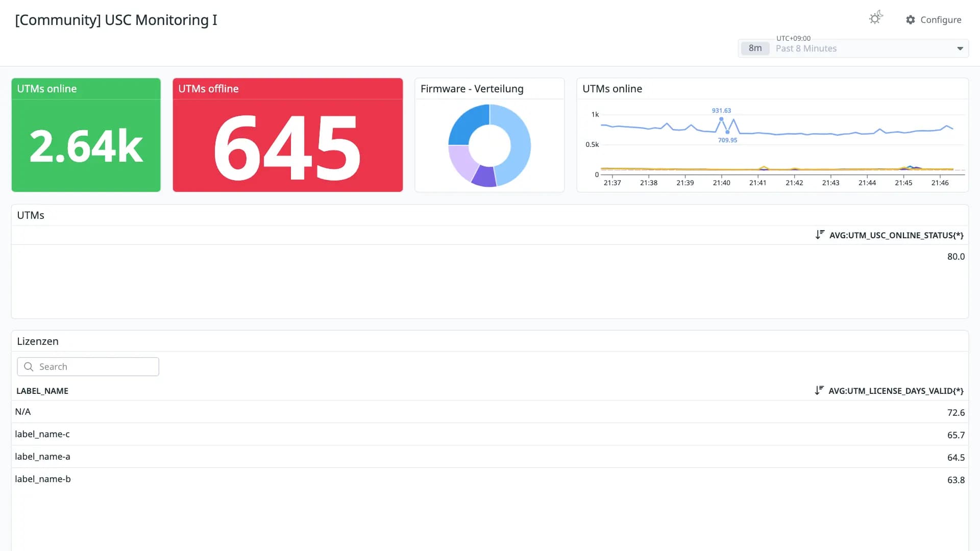The image size is (980, 551).
Task: Click the 931.63 peak marker on chart
Action: click(x=721, y=119)
